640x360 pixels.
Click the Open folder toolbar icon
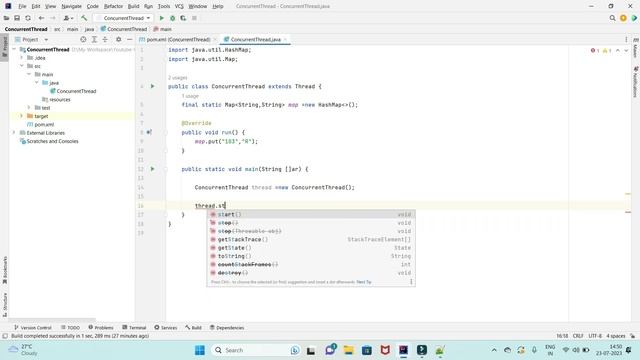pyautogui.click(x=6, y=18)
